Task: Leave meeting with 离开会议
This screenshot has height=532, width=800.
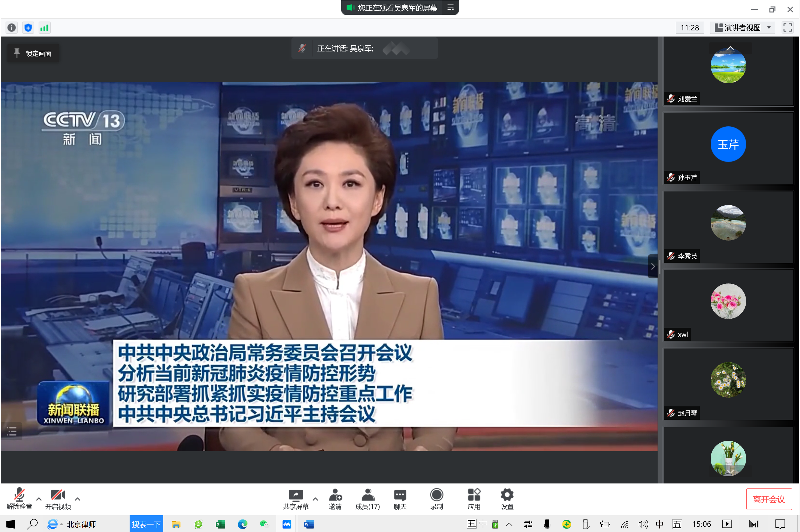Action: [x=769, y=499]
